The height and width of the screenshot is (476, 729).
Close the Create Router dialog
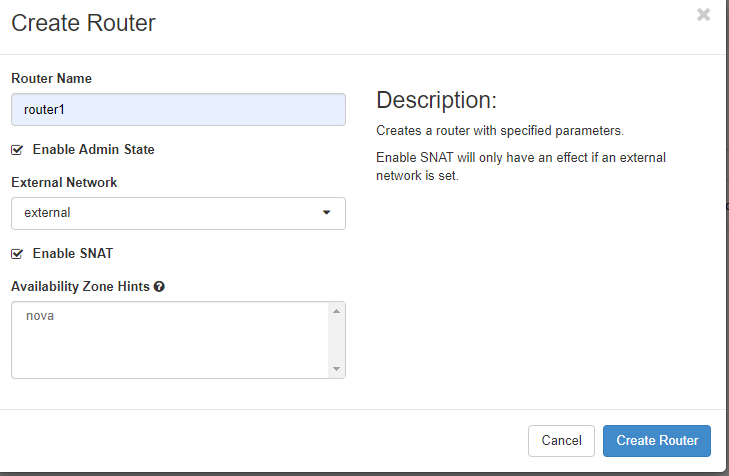703,15
